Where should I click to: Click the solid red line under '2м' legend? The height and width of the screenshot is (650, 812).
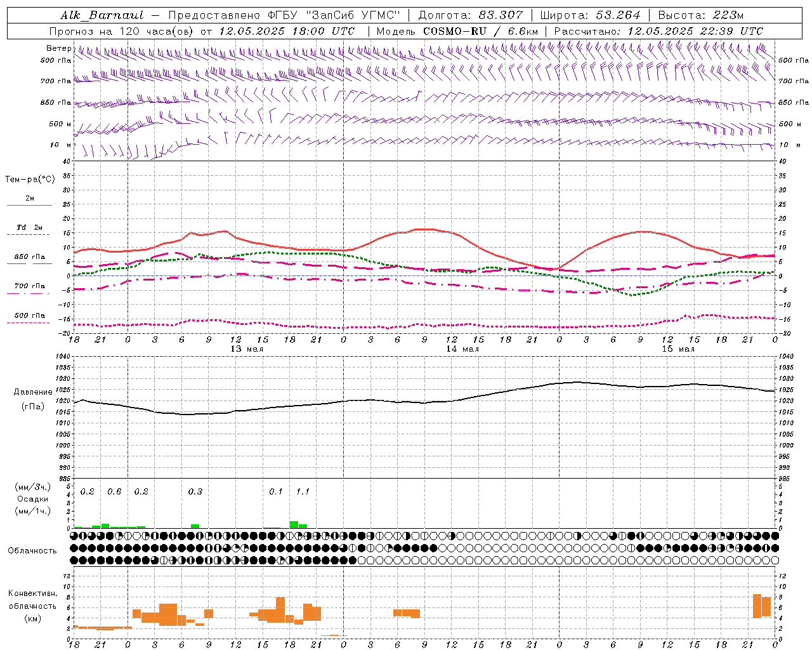click(x=29, y=205)
